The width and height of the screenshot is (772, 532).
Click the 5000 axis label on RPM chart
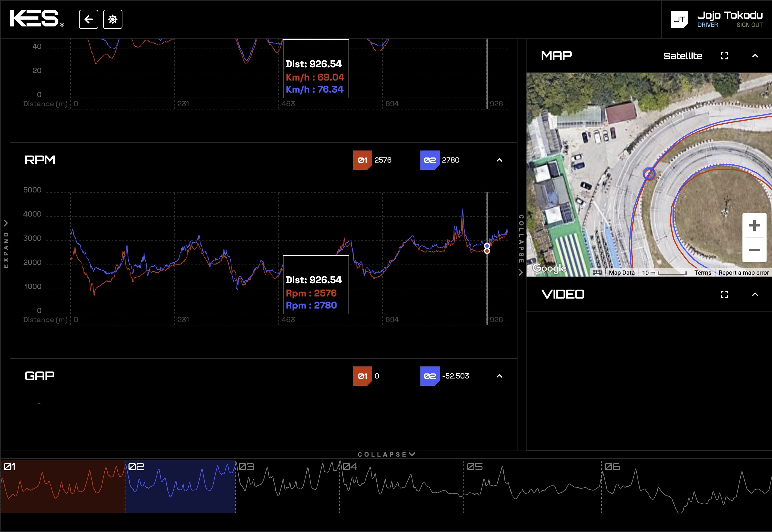[x=32, y=190]
